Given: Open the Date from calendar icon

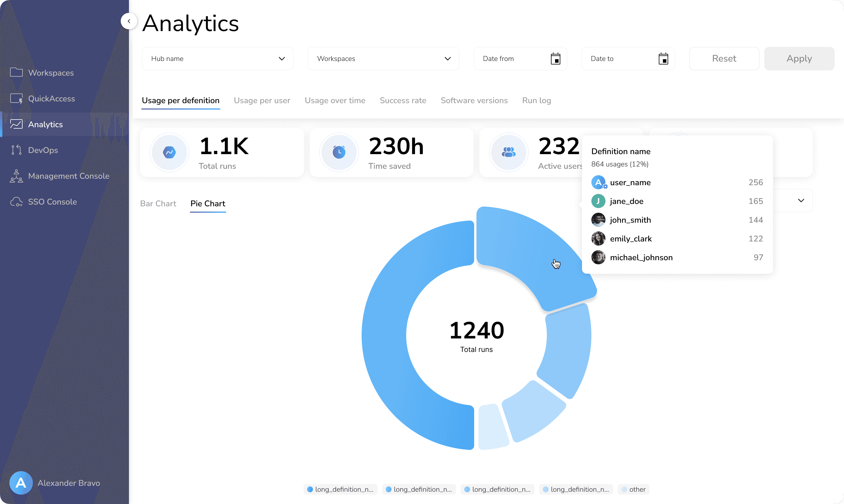Looking at the screenshot, I should click(x=555, y=59).
